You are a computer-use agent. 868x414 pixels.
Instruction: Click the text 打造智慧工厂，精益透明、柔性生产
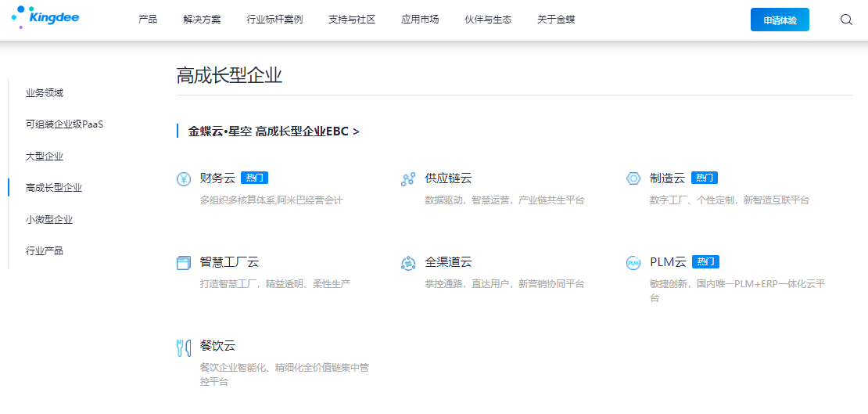click(275, 284)
